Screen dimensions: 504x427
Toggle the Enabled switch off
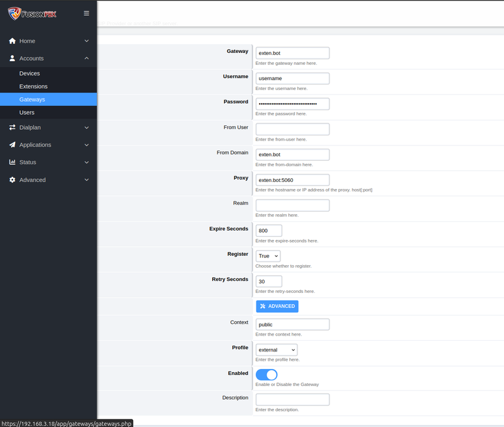pos(266,374)
